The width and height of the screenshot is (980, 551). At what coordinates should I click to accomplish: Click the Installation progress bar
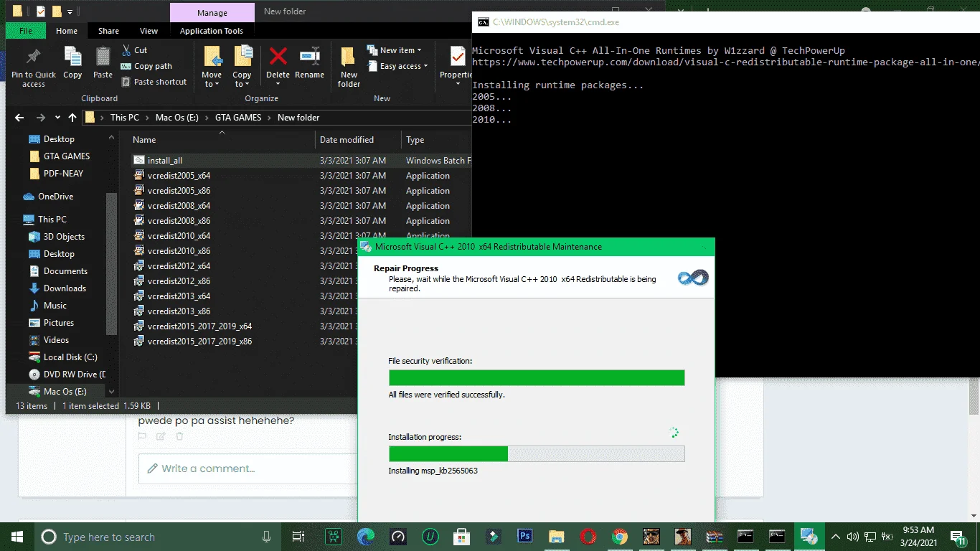(x=537, y=453)
